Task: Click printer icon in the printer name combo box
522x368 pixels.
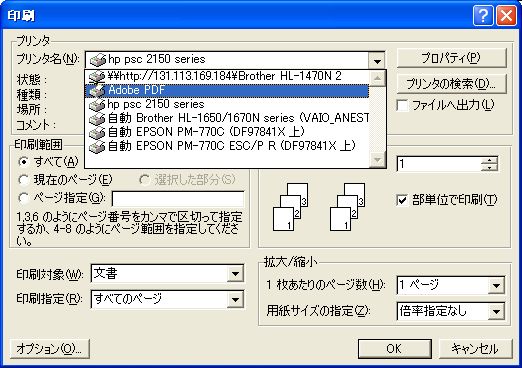Action: click(98, 60)
